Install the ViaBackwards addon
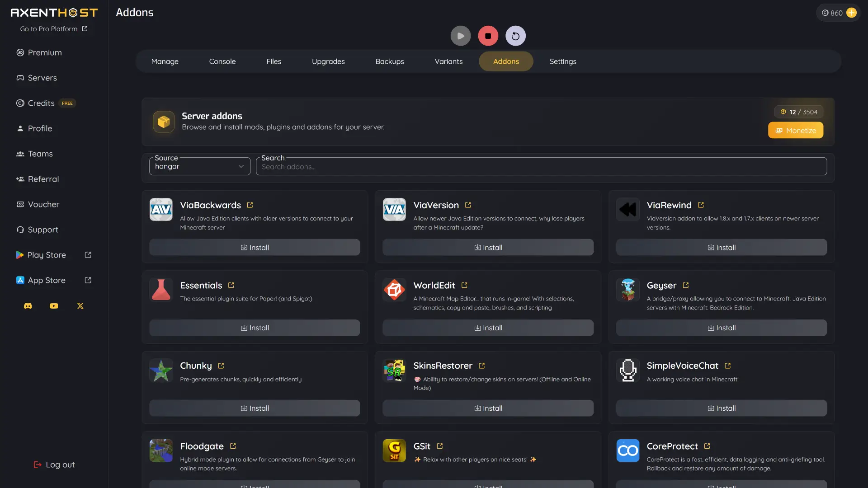The width and height of the screenshot is (868, 488). (x=255, y=248)
